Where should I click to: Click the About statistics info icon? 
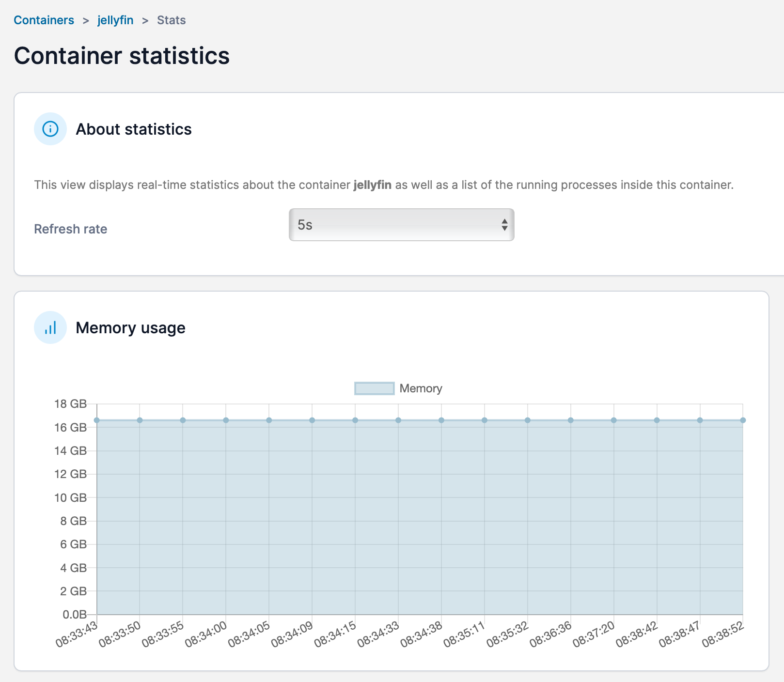(50, 129)
